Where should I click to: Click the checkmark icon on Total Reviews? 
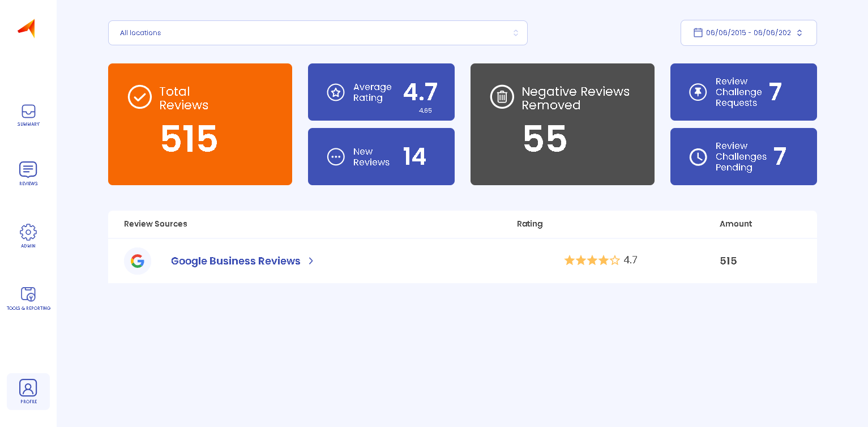pyautogui.click(x=140, y=97)
